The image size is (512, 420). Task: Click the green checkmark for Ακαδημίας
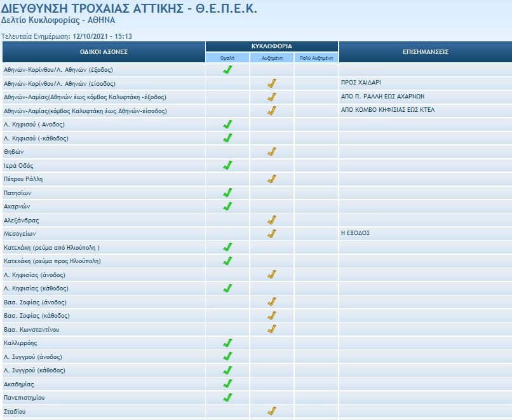click(x=227, y=384)
